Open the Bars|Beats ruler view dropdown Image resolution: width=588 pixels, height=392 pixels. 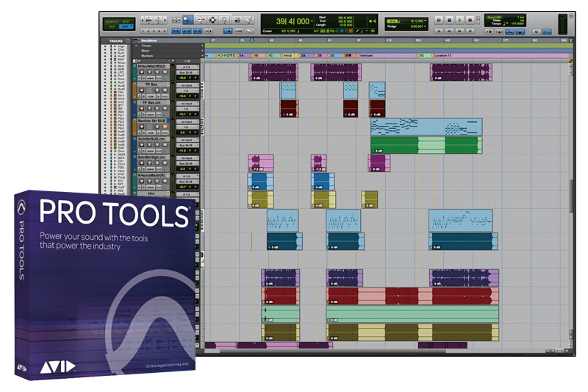tap(137, 40)
